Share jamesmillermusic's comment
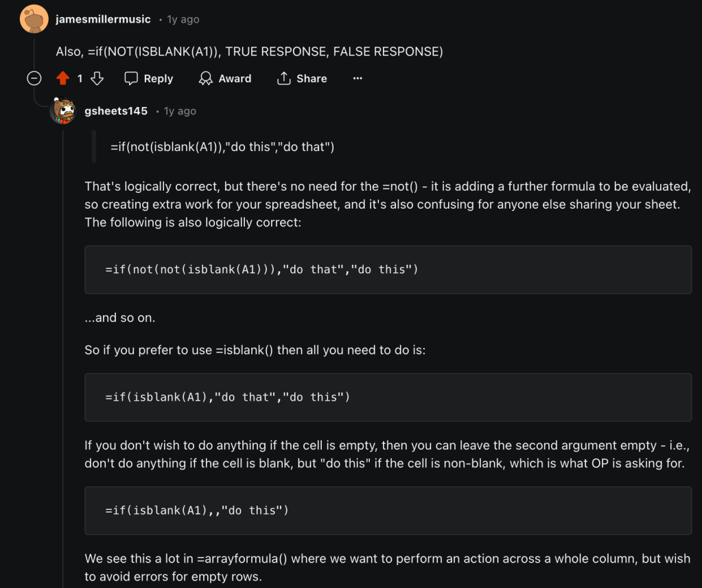The height and width of the screenshot is (588, 702). tap(302, 79)
